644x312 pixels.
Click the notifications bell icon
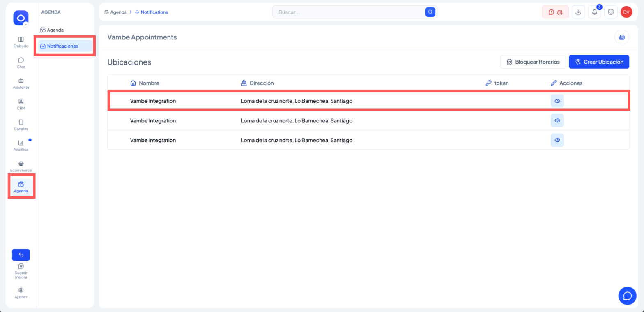coord(594,12)
